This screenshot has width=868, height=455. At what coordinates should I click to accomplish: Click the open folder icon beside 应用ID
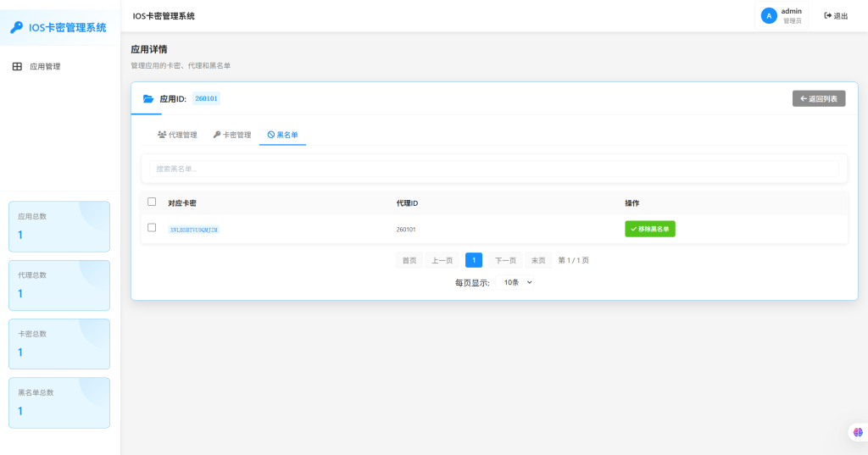point(148,99)
